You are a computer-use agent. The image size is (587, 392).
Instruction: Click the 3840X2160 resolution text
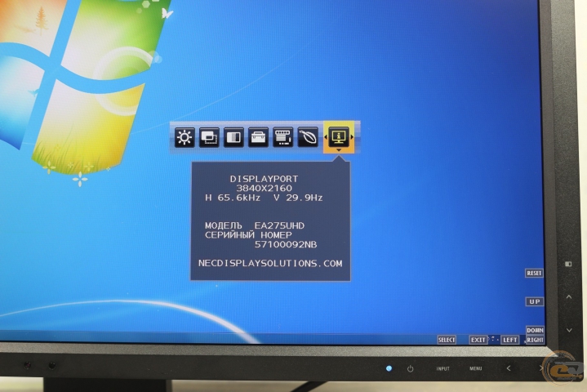pyautogui.click(x=264, y=189)
